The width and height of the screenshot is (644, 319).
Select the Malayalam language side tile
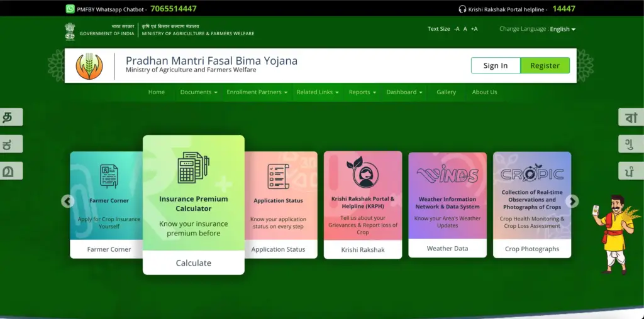pyautogui.click(x=11, y=171)
